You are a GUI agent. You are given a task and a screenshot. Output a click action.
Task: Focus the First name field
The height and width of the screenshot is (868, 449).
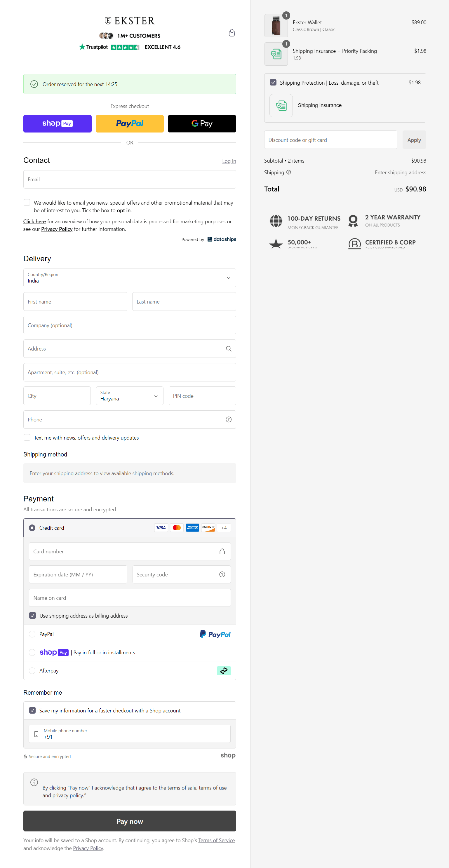[75, 301]
